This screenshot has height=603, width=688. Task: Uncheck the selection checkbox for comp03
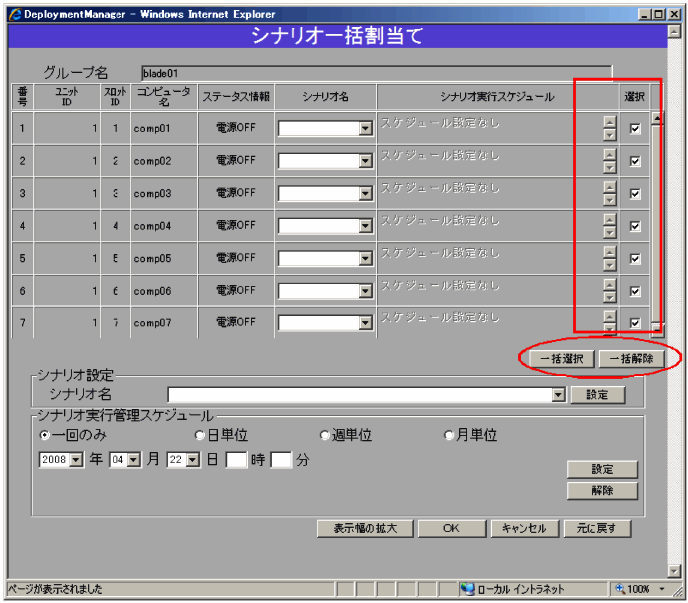tap(634, 194)
